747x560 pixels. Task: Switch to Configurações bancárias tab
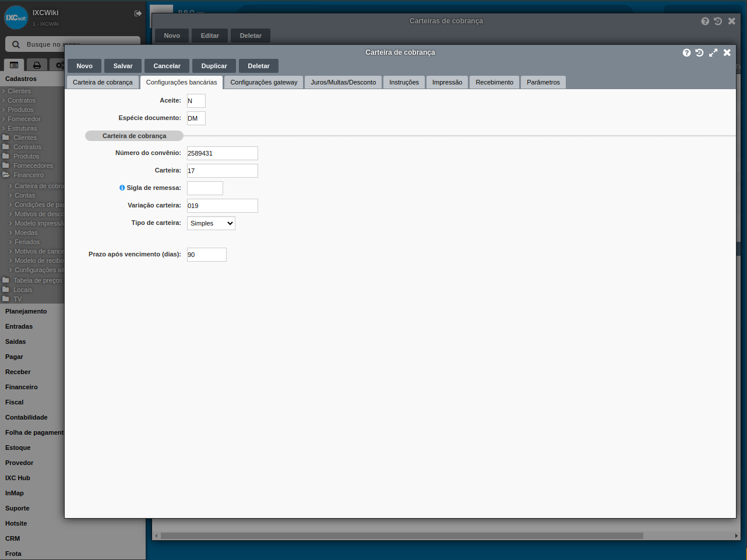[x=181, y=82]
